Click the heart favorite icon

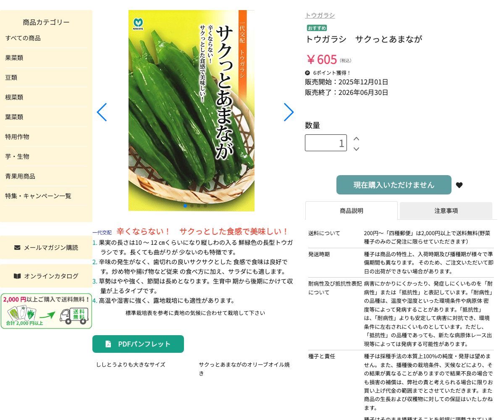(x=459, y=185)
